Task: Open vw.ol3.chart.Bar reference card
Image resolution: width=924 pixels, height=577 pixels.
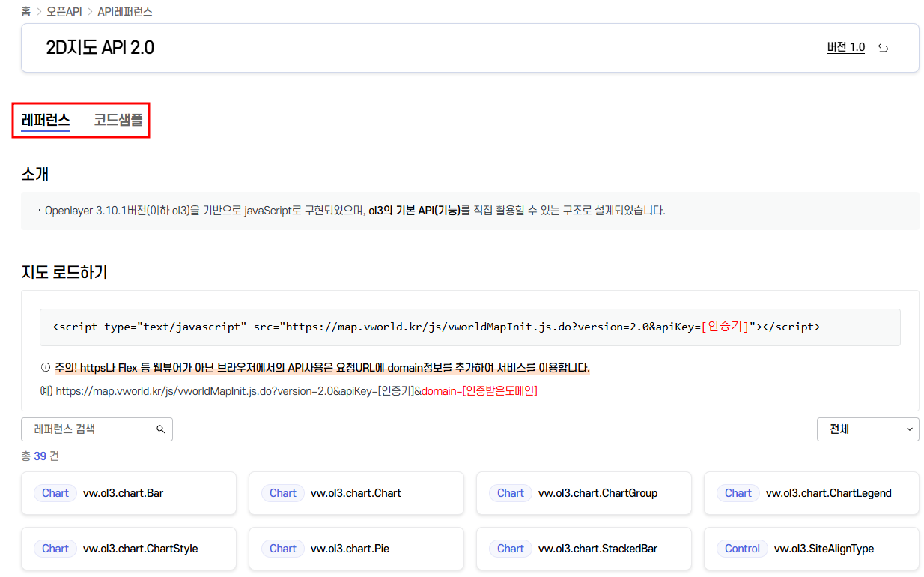Action: 129,493
